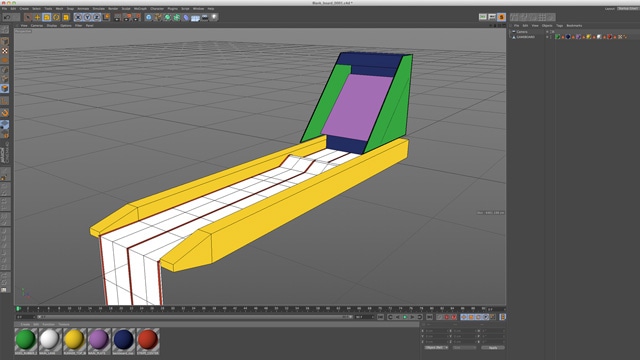Click Render to Picture Viewer icon
Image resolution: width=640 pixels, height=360 pixels.
click(127, 17)
